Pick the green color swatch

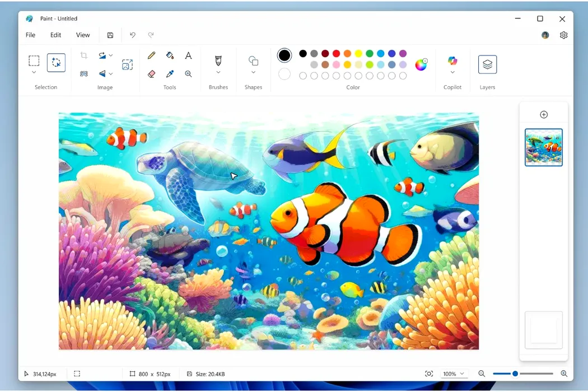(x=370, y=54)
